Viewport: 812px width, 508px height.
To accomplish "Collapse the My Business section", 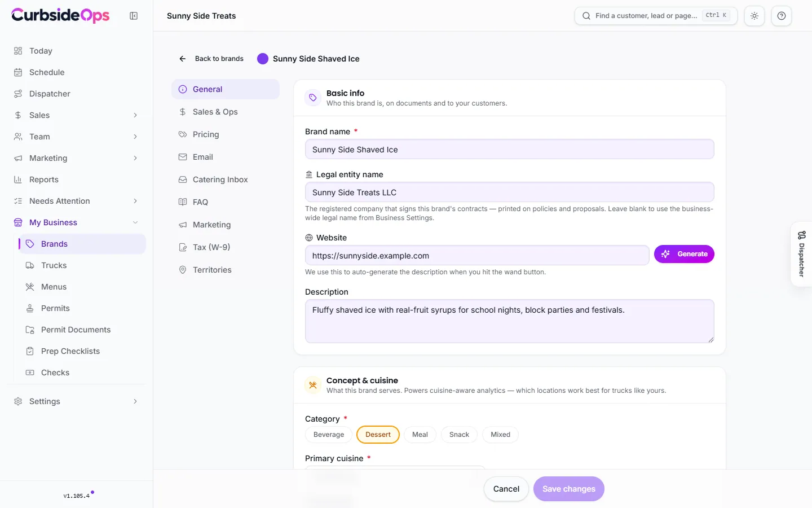I will pos(76,222).
